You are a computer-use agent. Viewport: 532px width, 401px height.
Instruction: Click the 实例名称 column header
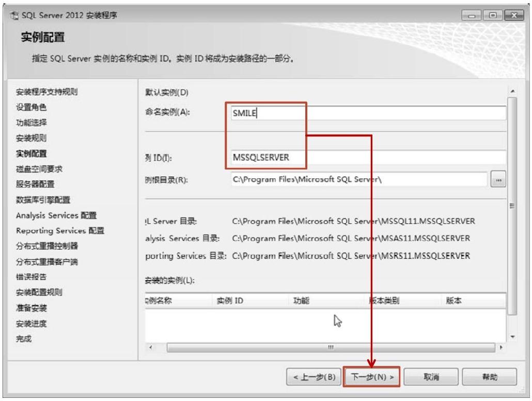point(179,301)
